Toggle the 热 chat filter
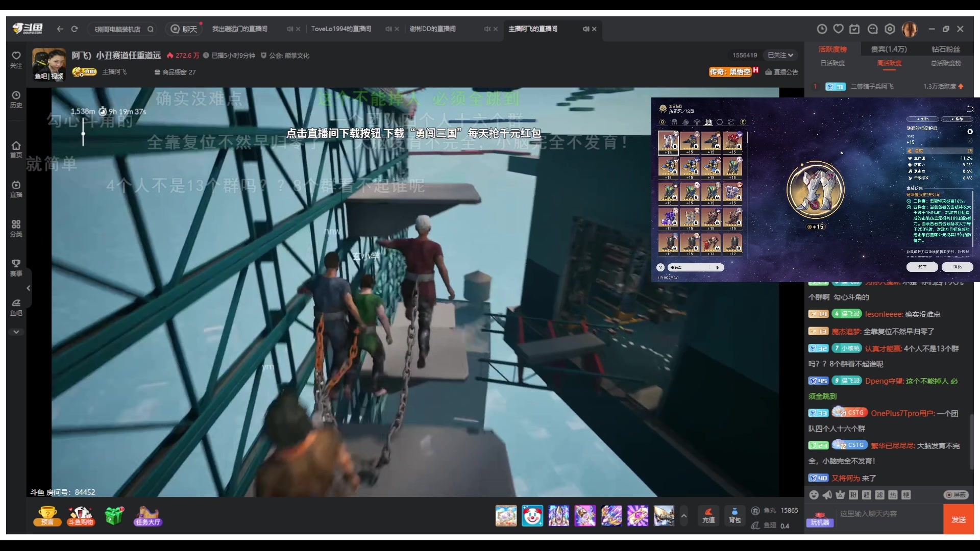The image size is (980, 551). click(x=893, y=495)
